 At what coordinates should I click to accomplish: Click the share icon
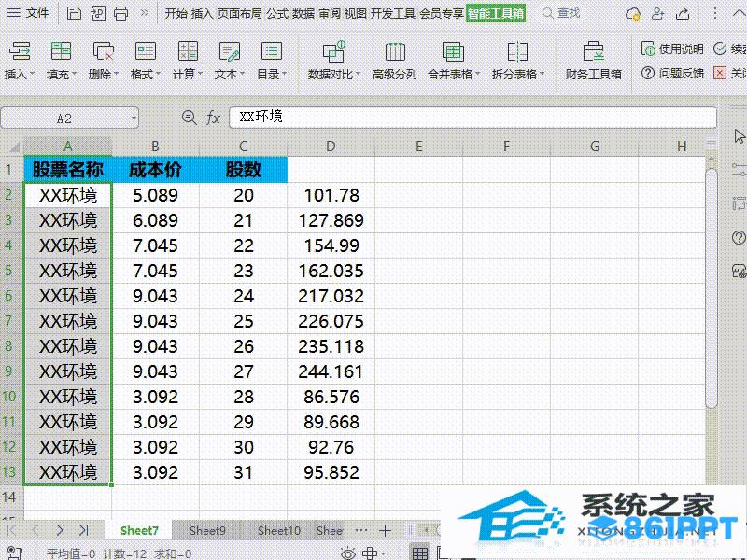(683, 13)
